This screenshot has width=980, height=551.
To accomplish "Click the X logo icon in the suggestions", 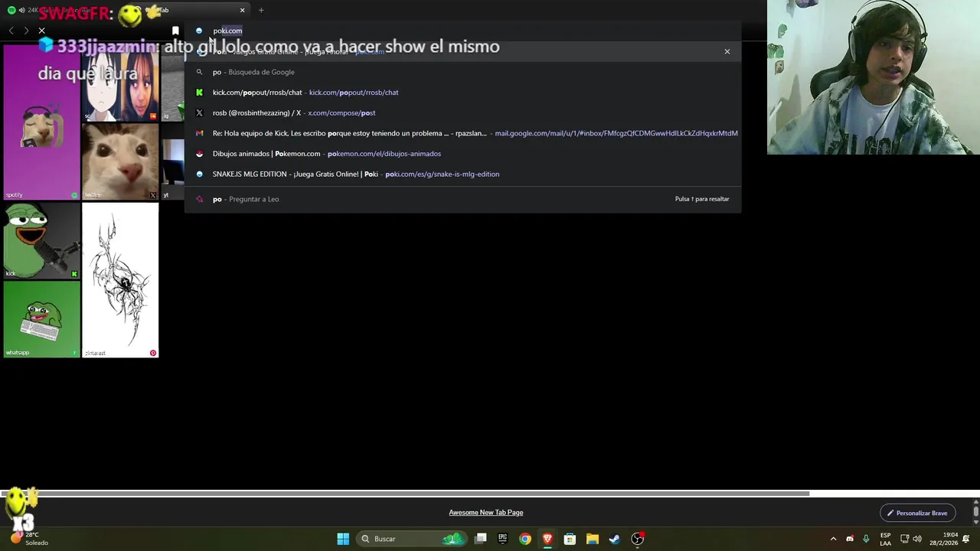I will pos(199,112).
